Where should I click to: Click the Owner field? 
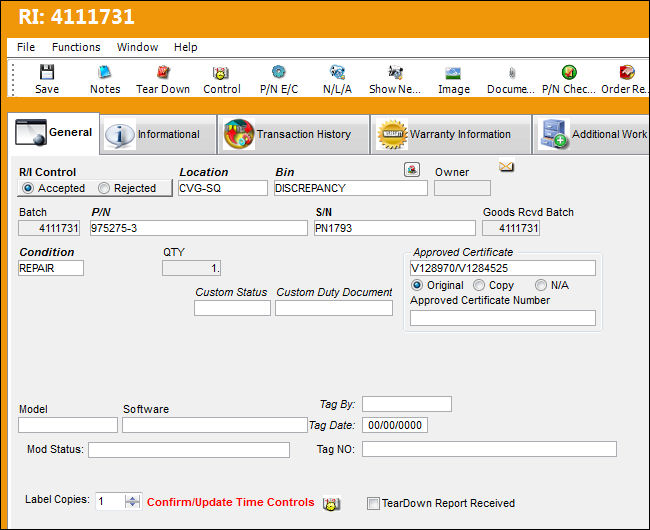[x=462, y=188]
